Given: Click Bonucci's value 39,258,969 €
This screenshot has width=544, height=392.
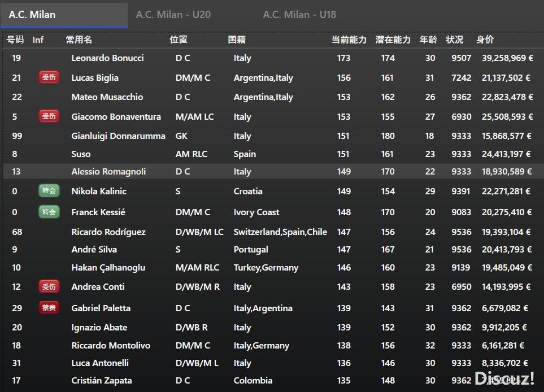Looking at the screenshot, I should 507,58.
